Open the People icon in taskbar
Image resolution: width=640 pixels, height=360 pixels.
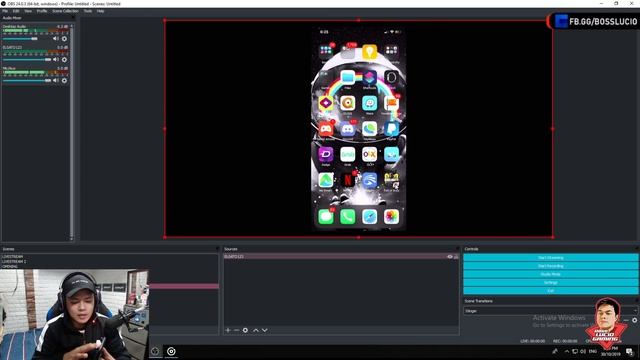[x=555, y=351]
